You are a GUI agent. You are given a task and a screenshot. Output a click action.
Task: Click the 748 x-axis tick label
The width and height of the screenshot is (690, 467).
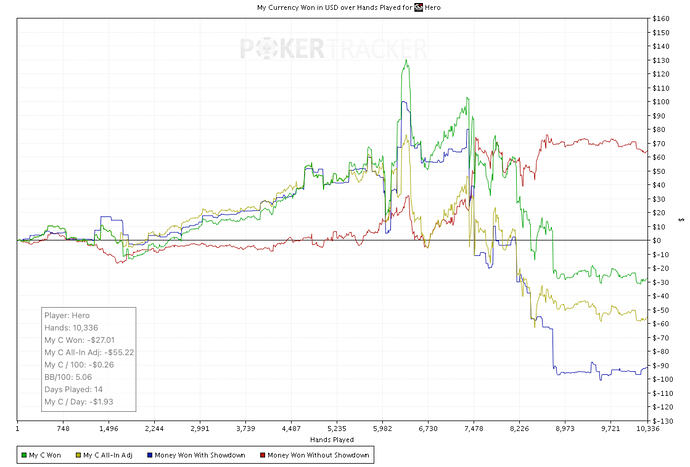[x=63, y=429]
